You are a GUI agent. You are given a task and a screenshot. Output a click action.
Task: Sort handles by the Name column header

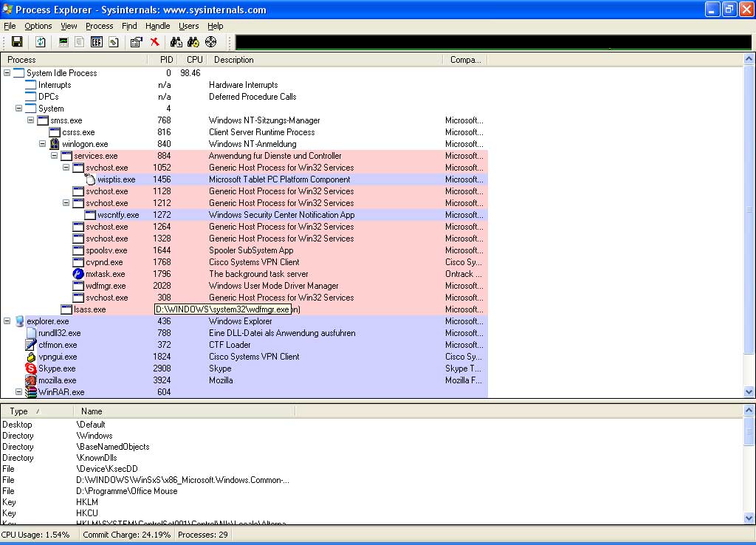[x=184, y=411]
